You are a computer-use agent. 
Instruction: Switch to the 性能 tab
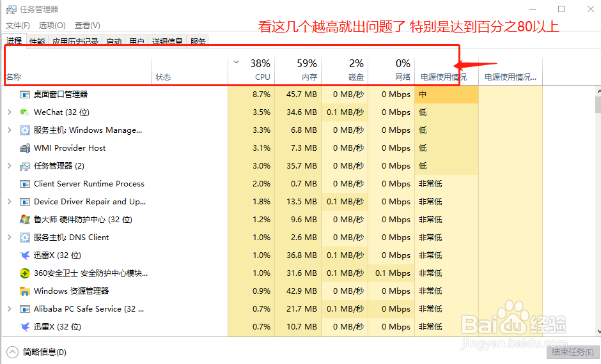(x=37, y=42)
